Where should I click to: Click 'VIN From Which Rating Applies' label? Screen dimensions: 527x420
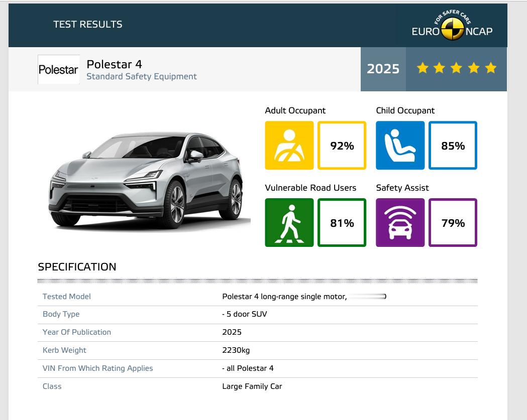click(97, 368)
